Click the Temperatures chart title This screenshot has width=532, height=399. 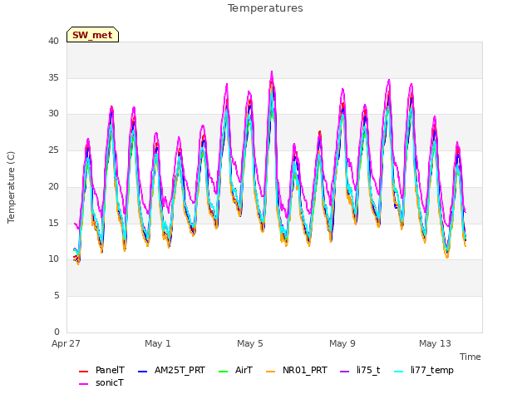tap(265, 8)
